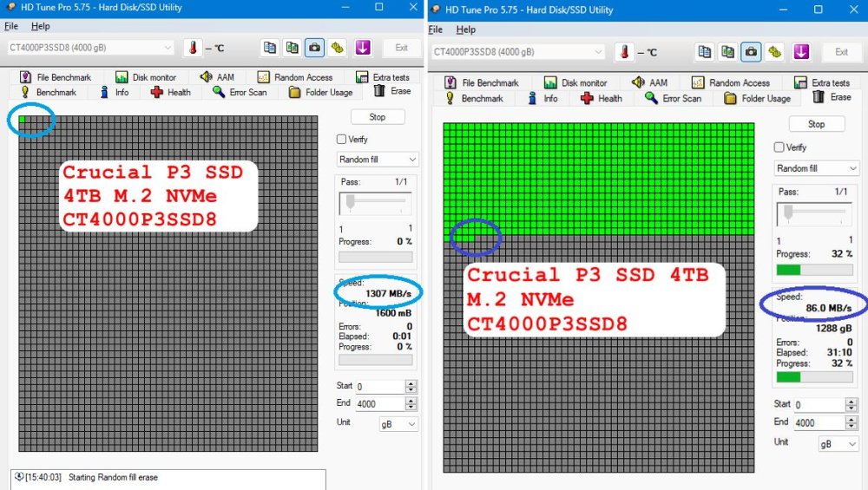The width and height of the screenshot is (868, 490).
Task: Open Extra tests tab in left window
Action: (x=383, y=77)
